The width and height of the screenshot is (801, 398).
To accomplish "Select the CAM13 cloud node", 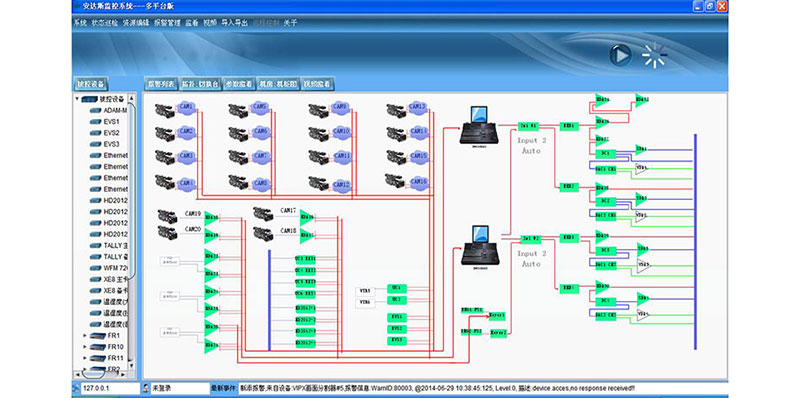I will click(418, 108).
